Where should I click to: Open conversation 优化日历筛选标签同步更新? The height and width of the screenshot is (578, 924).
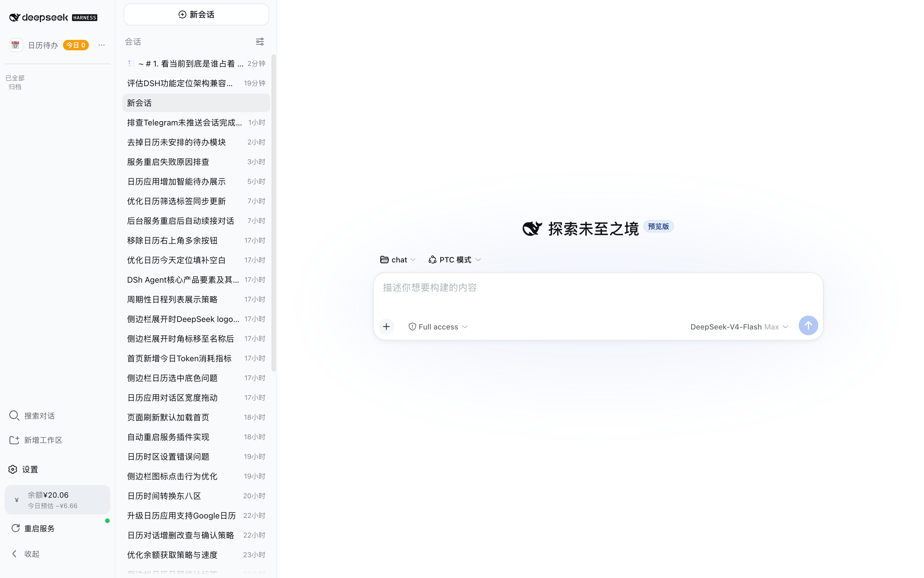[x=196, y=201]
